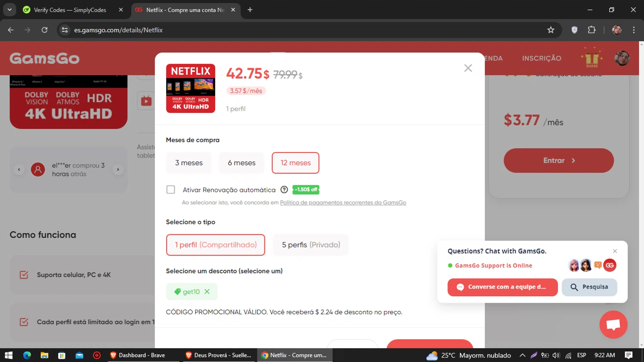The image size is (644, 362).
Task: Open ESP language input indicator
Action: (x=582, y=355)
